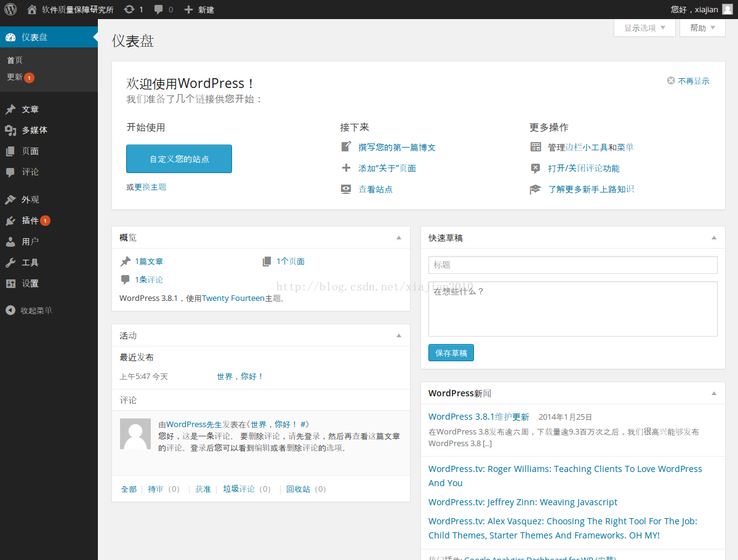This screenshot has width=738, height=560.
Task: Click the 标题 input field
Action: (573, 265)
